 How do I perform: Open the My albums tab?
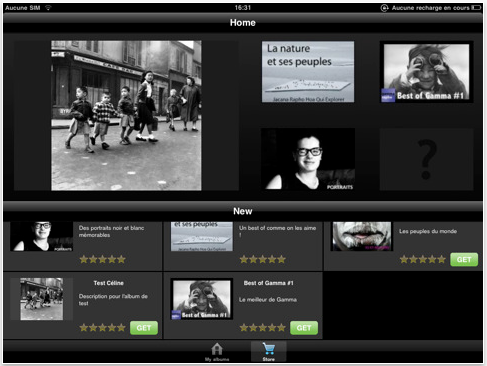click(x=217, y=352)
